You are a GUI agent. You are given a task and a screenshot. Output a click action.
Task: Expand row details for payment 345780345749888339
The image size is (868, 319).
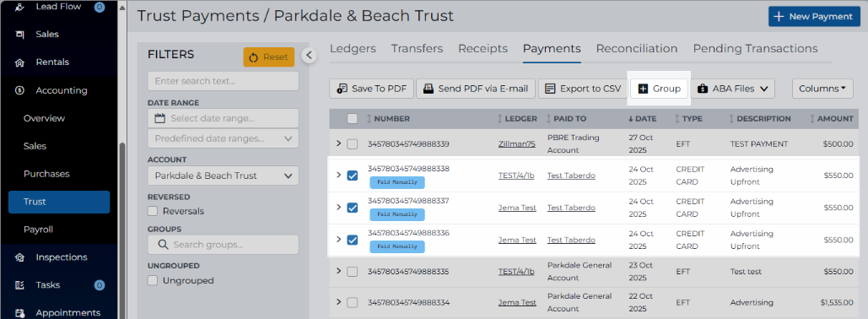click(x=338, y=143)
